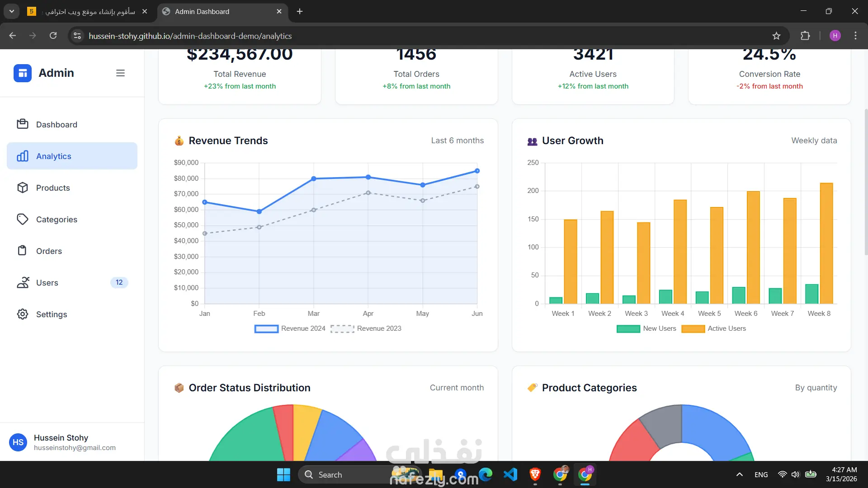Viewport: 868px width, 488px height.
Task: Switch to the Analytics menu item
Action: pos(72,156)
